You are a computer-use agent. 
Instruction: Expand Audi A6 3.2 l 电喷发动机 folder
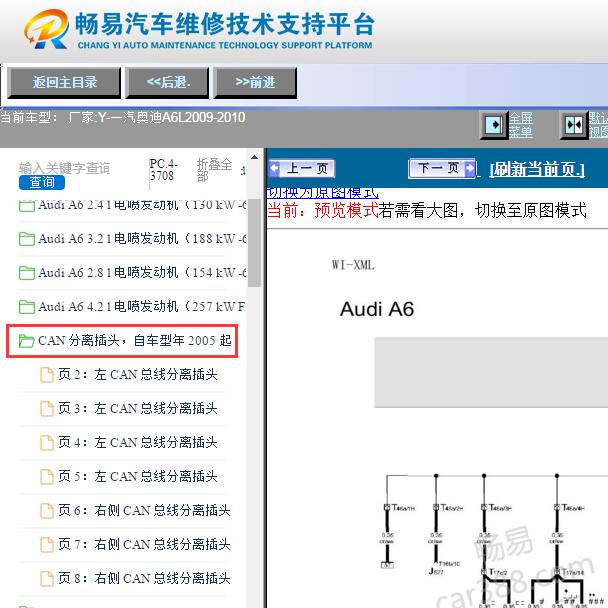(x=132, y=238)
